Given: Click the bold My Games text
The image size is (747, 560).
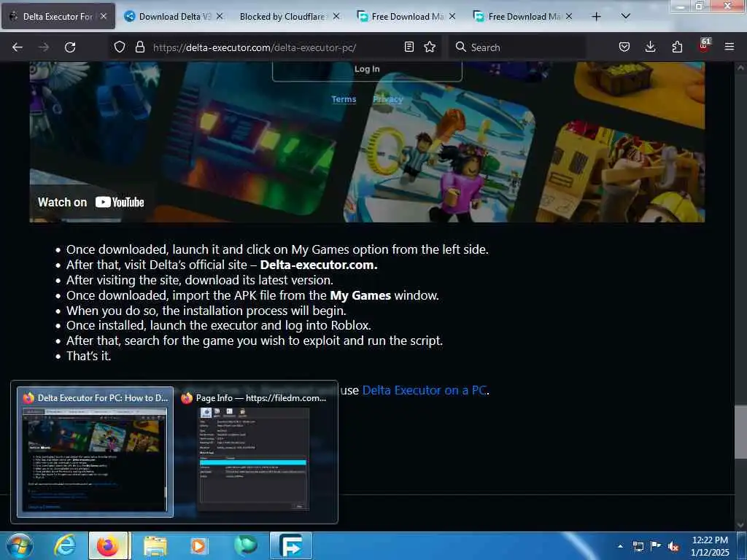Looking at the screenshot, I should (360, 296).
